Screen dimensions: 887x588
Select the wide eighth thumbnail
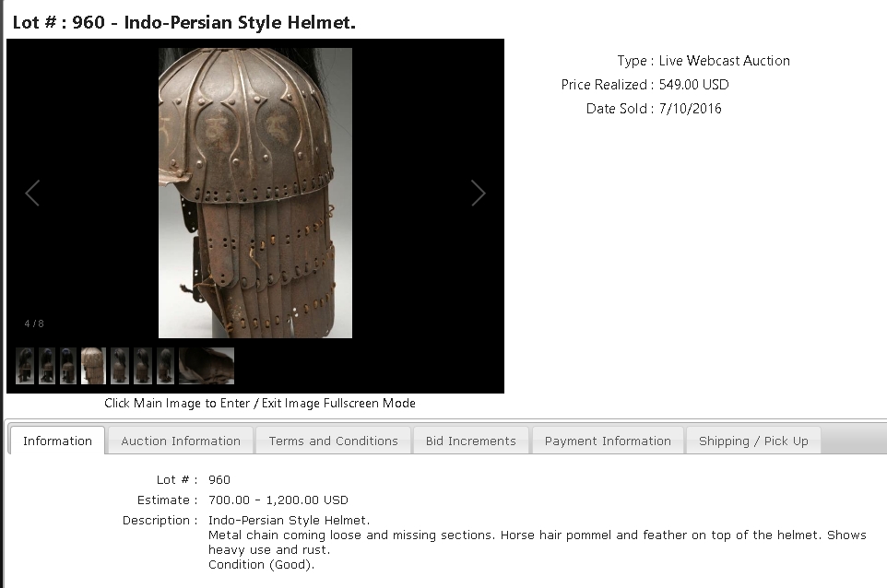click(x=207, y=366)
